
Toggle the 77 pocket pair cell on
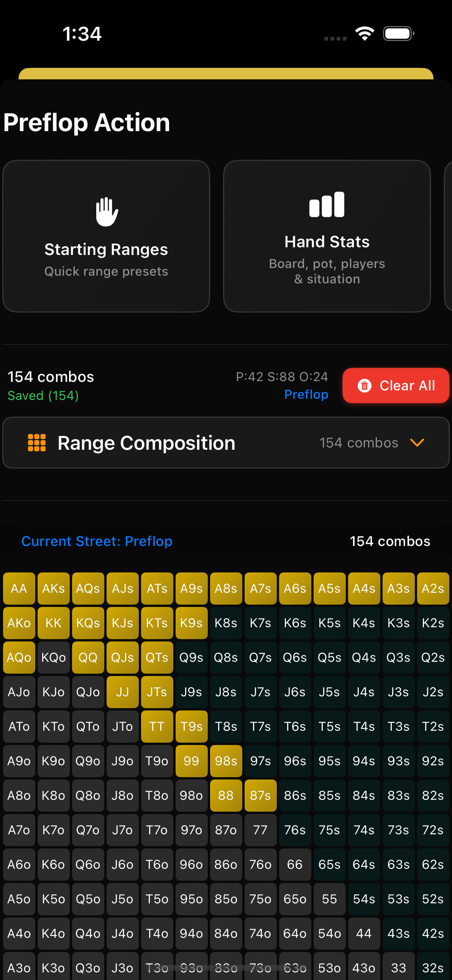pos(260,830)
